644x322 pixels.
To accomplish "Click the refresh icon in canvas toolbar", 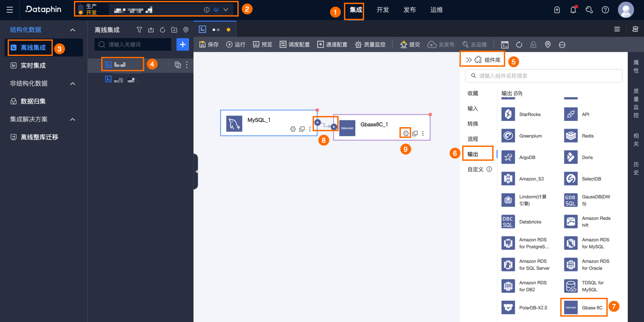I will 519,44.
